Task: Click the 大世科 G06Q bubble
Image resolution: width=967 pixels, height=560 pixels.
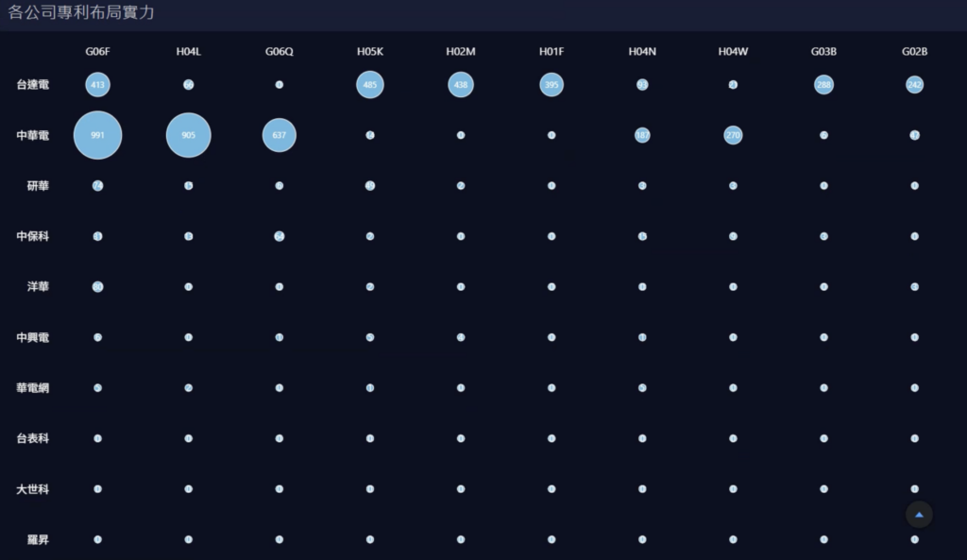Action: tap(280, 489)
